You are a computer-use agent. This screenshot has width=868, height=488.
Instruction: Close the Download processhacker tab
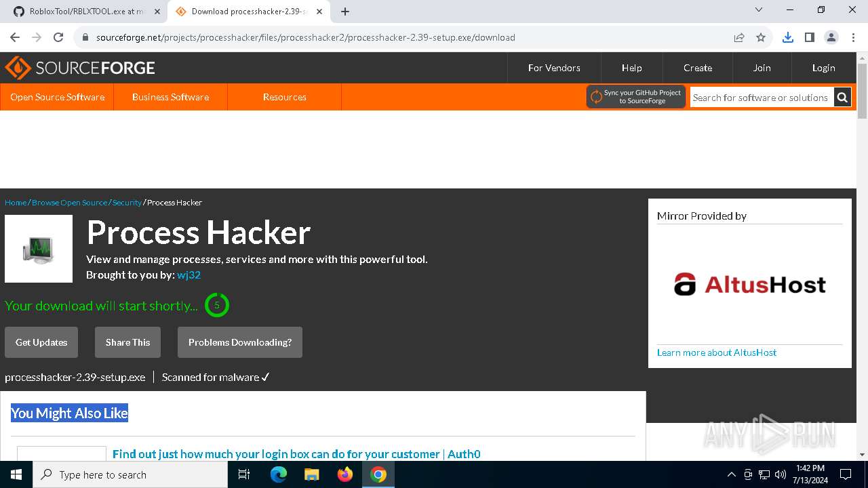coord(320,12)
